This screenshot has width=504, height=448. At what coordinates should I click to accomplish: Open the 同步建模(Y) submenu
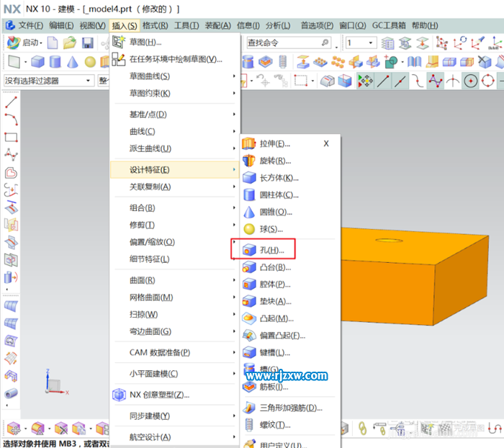click(x=175, y=416)
